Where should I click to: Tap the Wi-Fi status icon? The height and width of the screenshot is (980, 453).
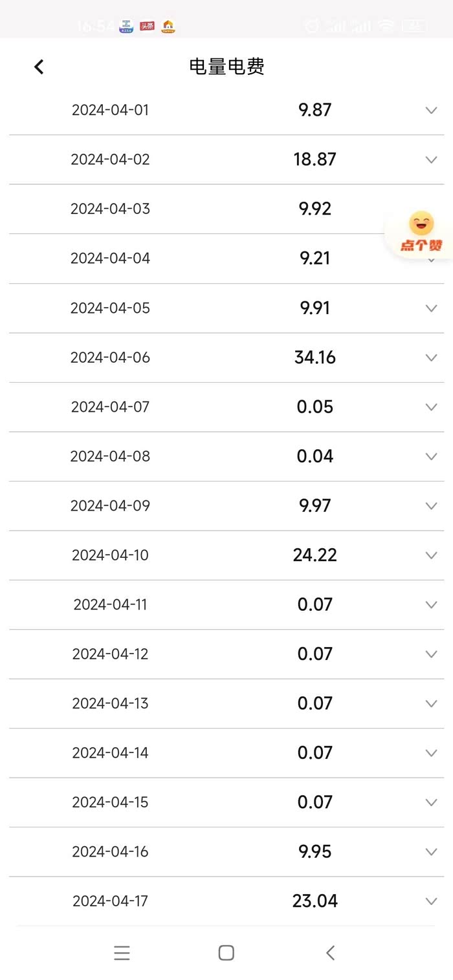tap(386, 26)
